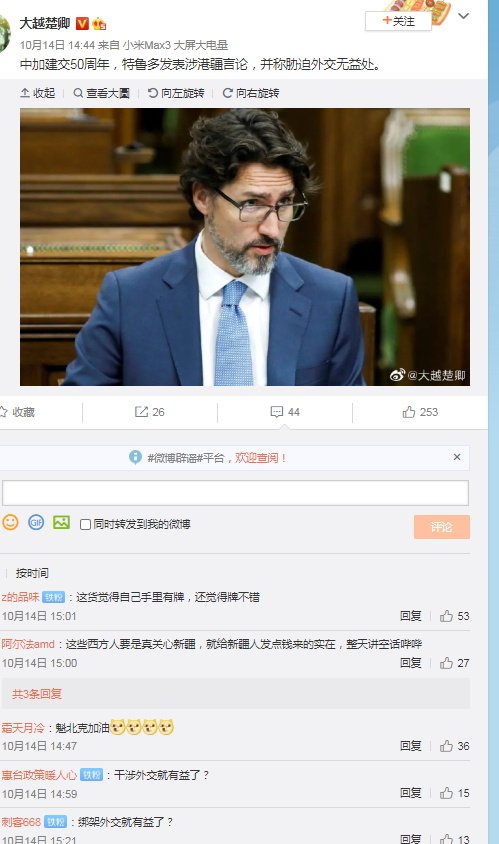Close the 微博辟谣 platform banner

click(457, 457)
